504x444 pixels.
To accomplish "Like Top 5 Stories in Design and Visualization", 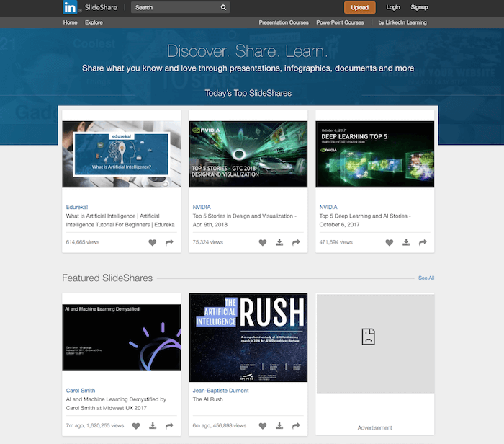I will pos(263,242).
